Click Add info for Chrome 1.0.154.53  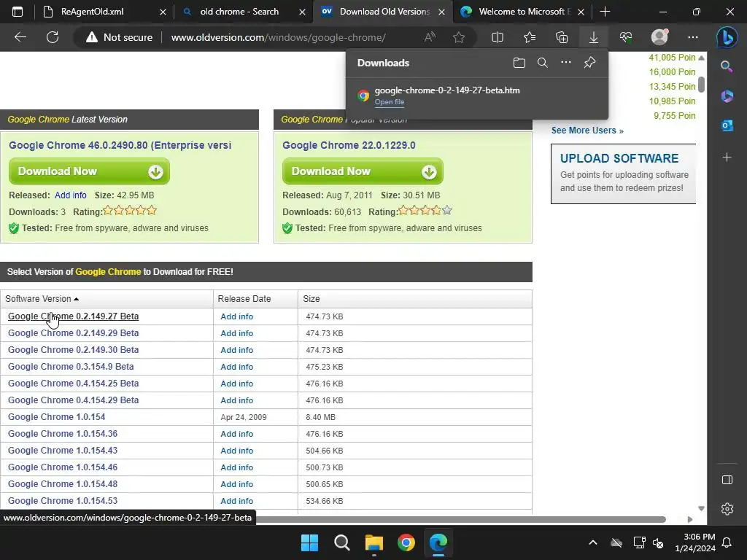[x=237, y=501]
